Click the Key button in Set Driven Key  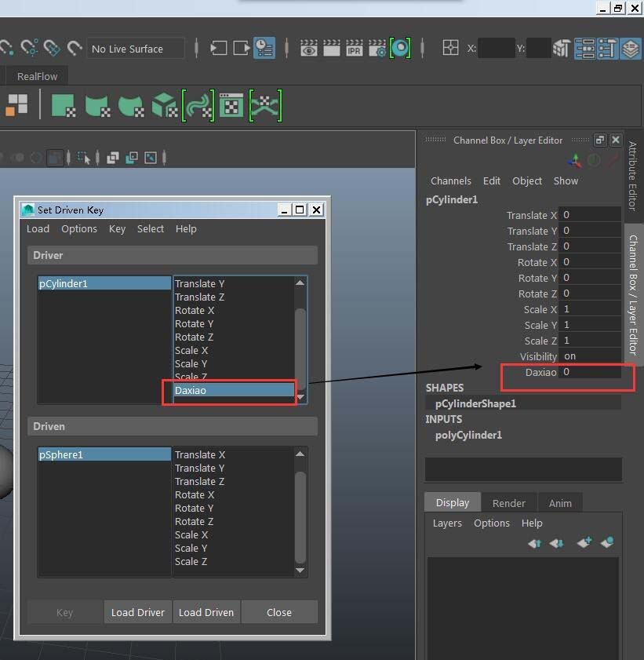[x=65, y=612]
